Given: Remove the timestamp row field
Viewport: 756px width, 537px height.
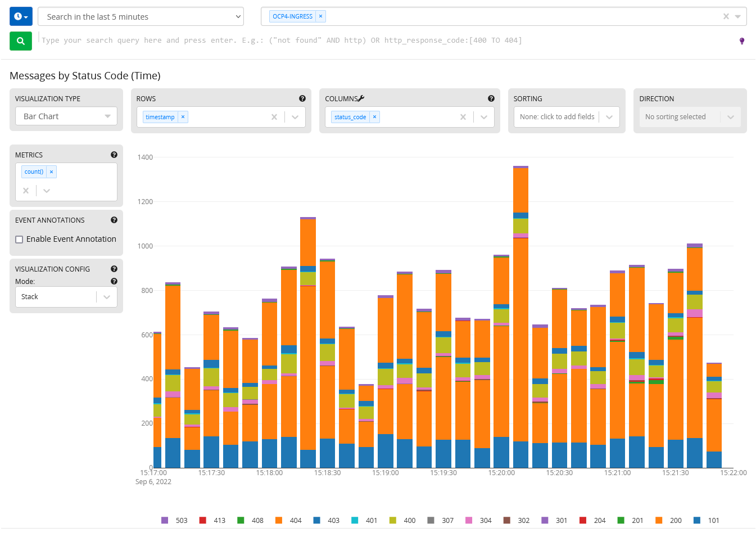Looking at the screenshot, I should coord(183,117).
